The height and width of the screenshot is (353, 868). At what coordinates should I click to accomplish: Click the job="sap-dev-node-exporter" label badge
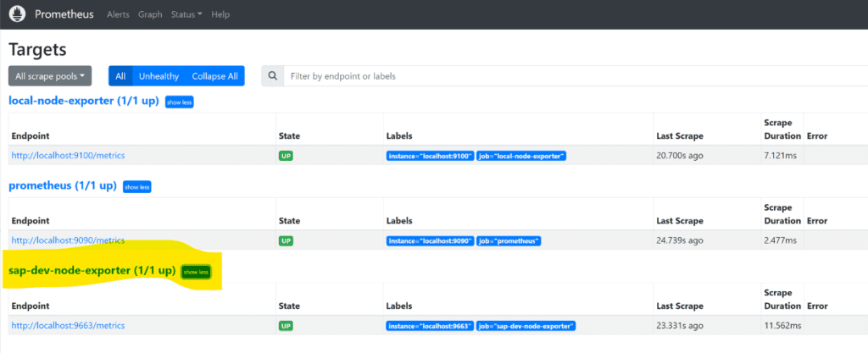click(x=526, y=326)
